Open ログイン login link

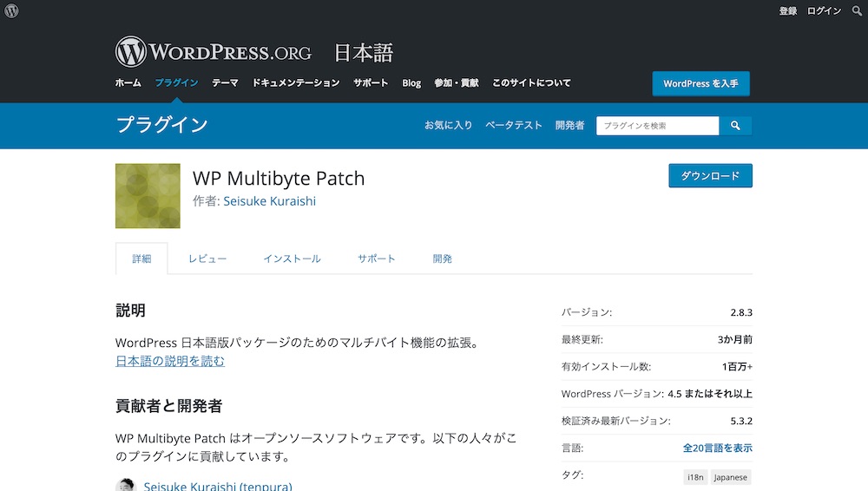tap(824, 11)
